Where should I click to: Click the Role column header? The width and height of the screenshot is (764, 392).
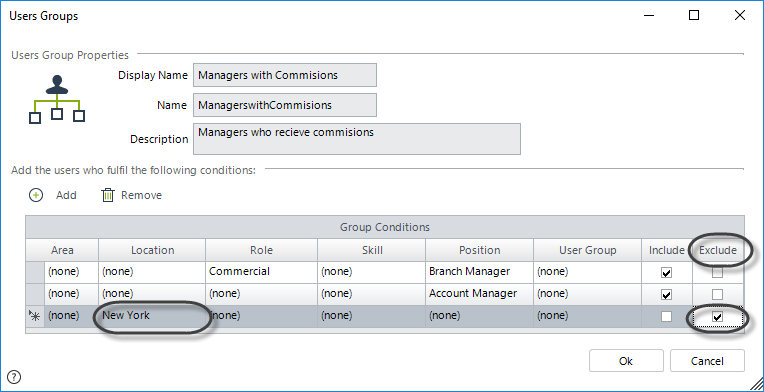(262, 250)
